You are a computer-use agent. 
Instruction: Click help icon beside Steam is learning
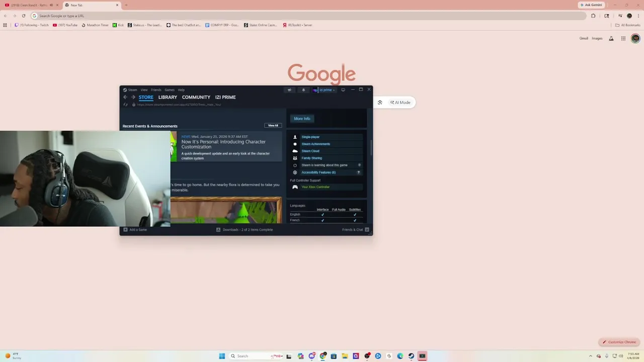pyautogui.click(x=359, y=165)
